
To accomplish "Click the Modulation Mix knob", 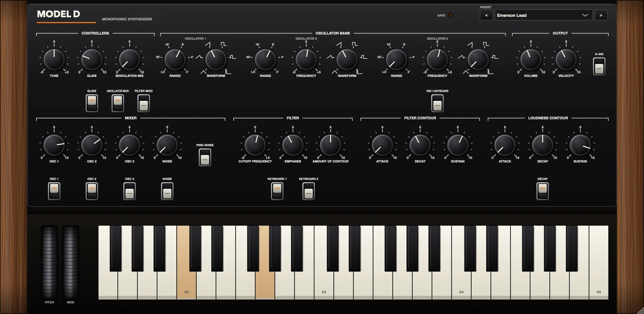I will (130, 60).
